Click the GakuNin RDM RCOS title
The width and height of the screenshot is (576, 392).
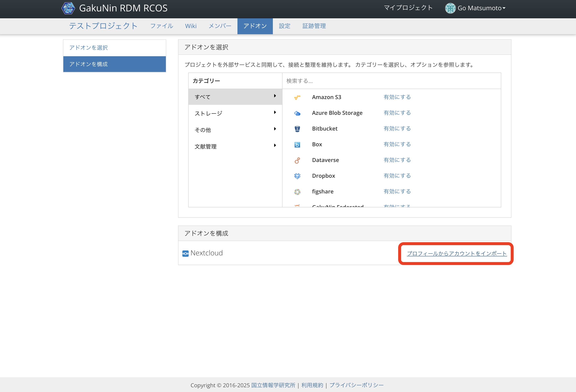click(123, 8)
